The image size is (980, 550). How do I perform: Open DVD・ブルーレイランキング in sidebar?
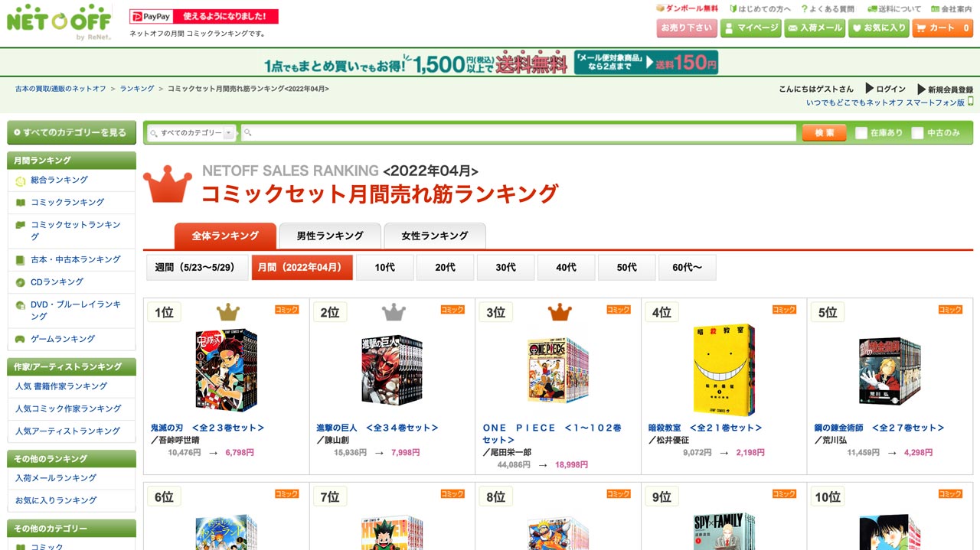tap(76, 310)
